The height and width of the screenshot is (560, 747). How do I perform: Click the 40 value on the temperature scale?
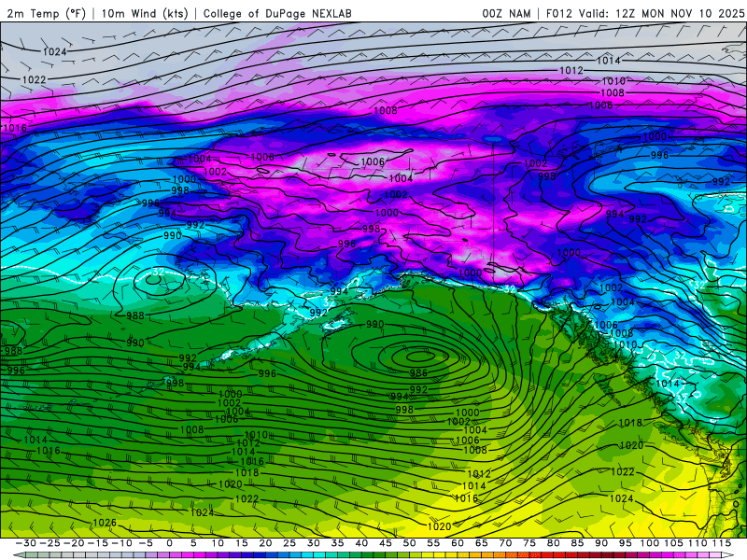tap(361, 543)
